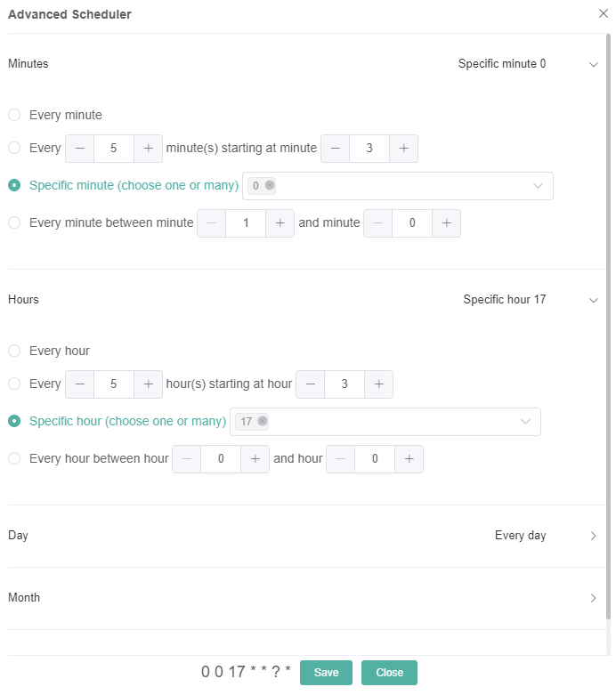Select the Every hour radio option
Image resolution: width=616 pixels, height=695 pixels.
(x=14, y=351)
